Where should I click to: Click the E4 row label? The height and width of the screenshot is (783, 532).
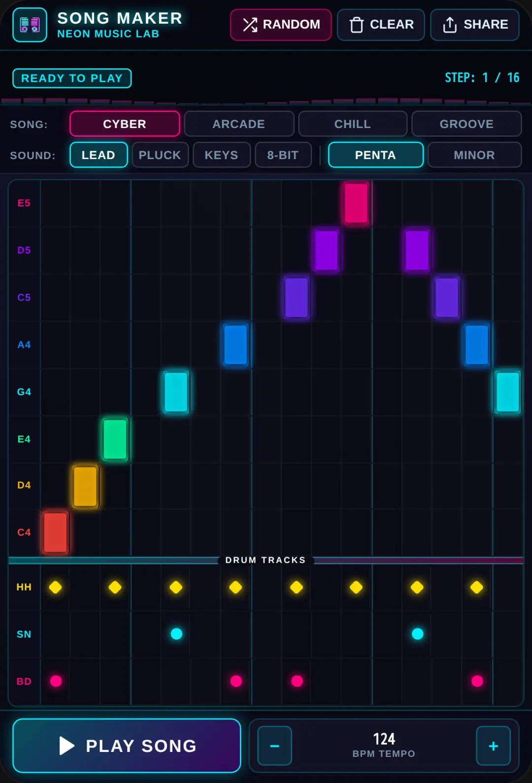[x=24, y=439]
